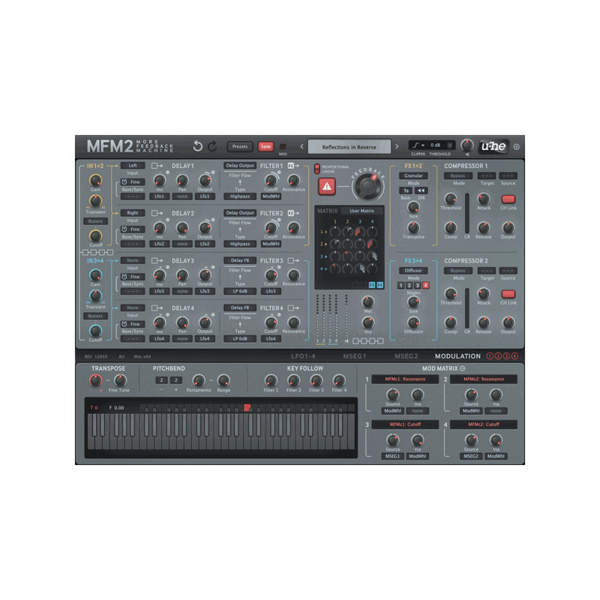Screen dimensions: 600x600
Task: Click the red Feedback warning triangle button
Action: coord(327,186)
